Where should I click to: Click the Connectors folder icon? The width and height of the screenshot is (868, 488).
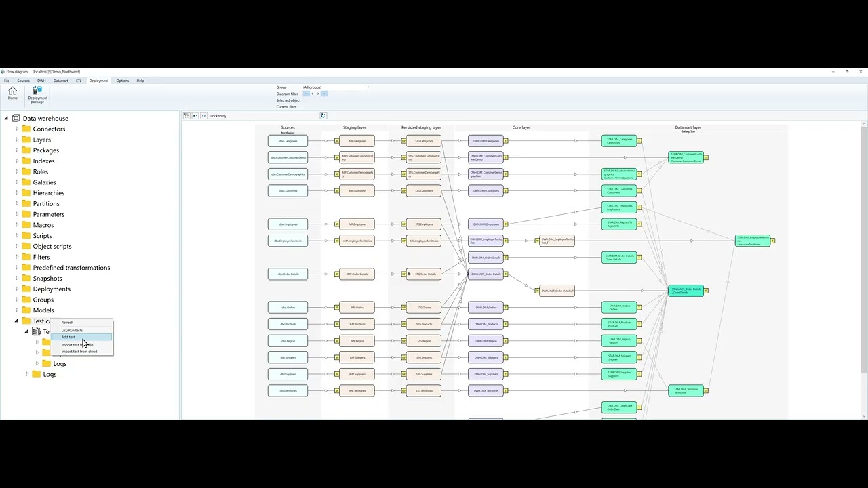pos(26,129)
